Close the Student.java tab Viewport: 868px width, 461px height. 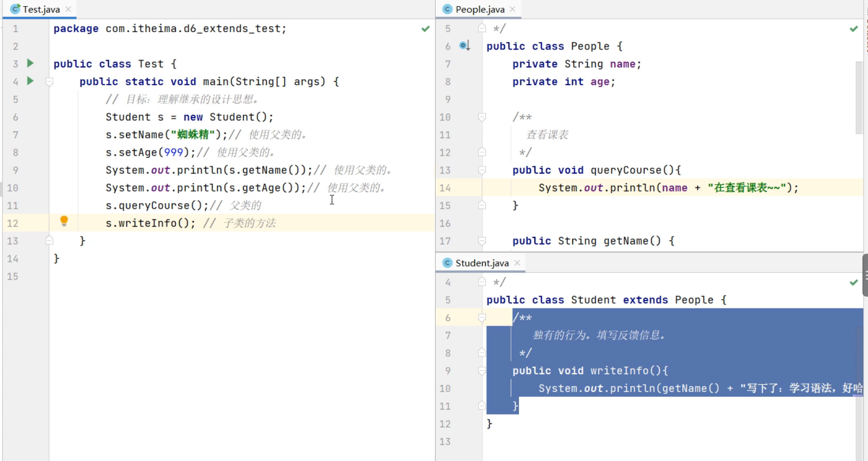coord(517,263)
